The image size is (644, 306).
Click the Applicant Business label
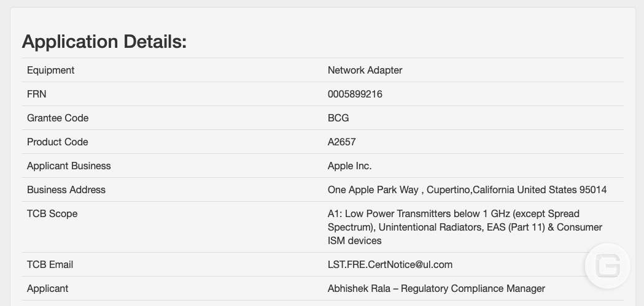click(69, 166)
